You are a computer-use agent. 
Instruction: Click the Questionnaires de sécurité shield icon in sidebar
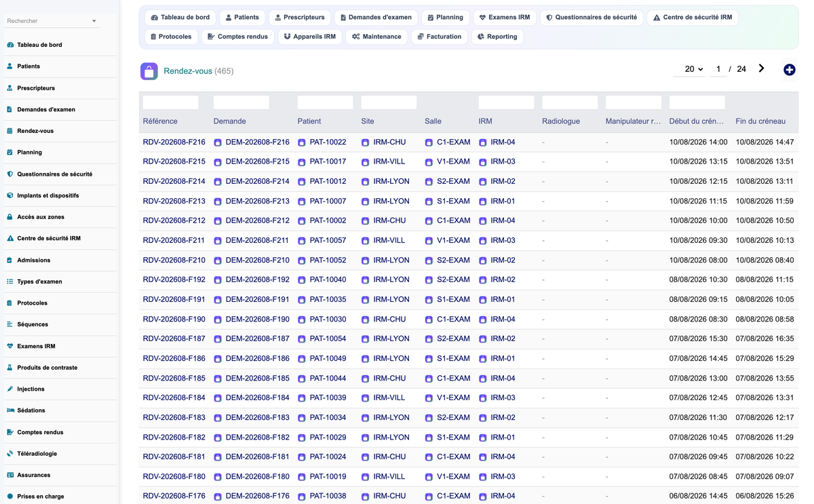(10, 174)
